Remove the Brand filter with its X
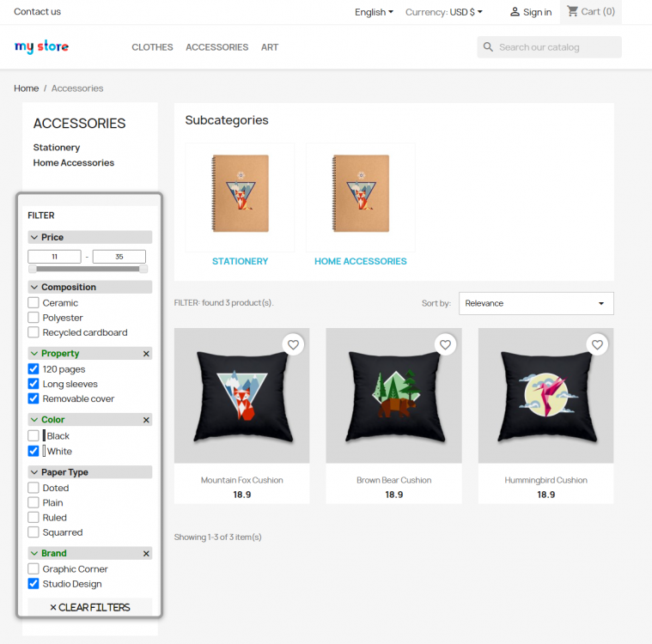 click(x=146, y=554)
